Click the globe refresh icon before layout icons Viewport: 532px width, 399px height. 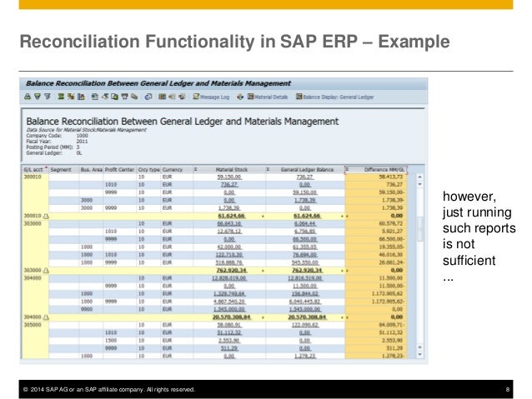click(148, 97)
